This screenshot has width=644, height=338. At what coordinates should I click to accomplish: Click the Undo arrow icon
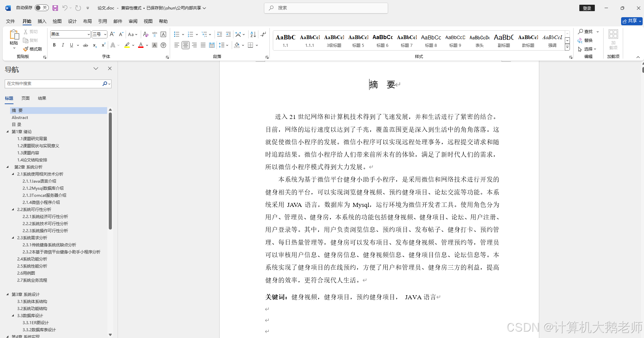pyautogui.click(x=65, y=8)
